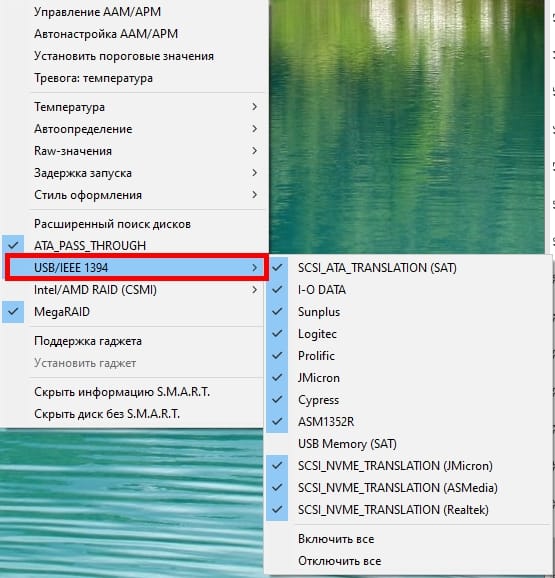This screenshot has height=578, width=555.
Task: Toggle the JMicron option
Action: click(x=408, y=378)
